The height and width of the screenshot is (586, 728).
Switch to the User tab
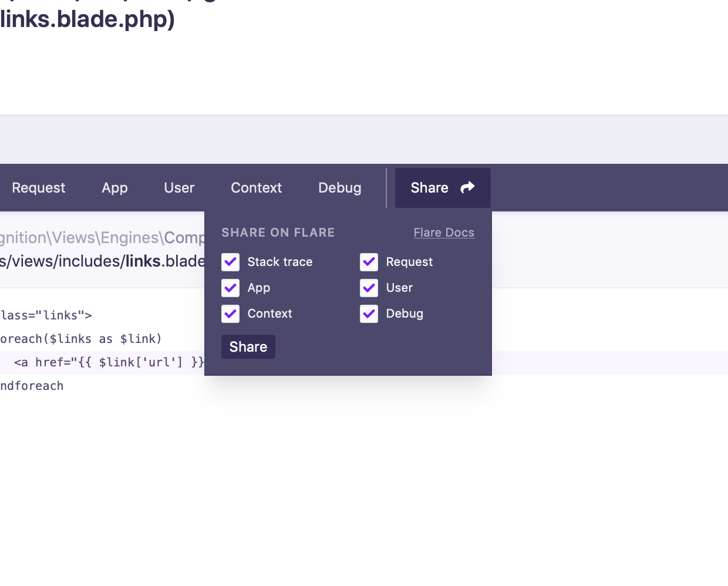(179, 188)
